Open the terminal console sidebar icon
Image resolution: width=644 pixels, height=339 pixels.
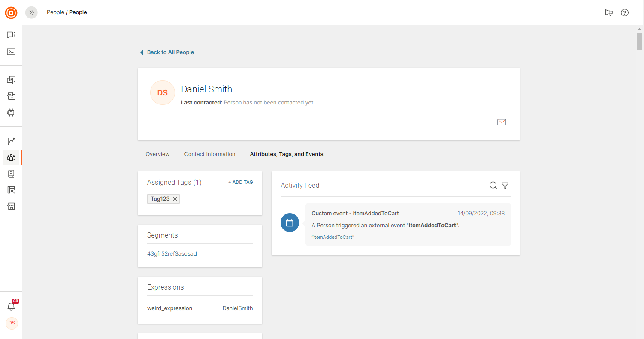coord(11,52)
